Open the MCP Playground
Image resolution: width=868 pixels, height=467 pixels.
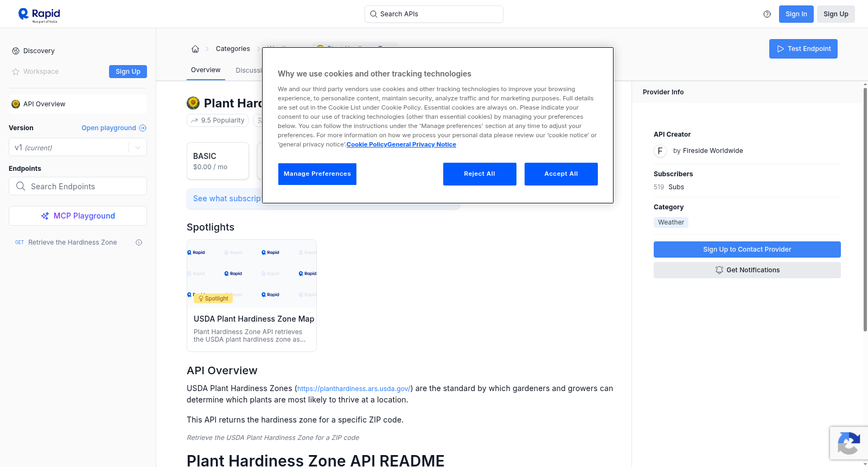(78, 216)
